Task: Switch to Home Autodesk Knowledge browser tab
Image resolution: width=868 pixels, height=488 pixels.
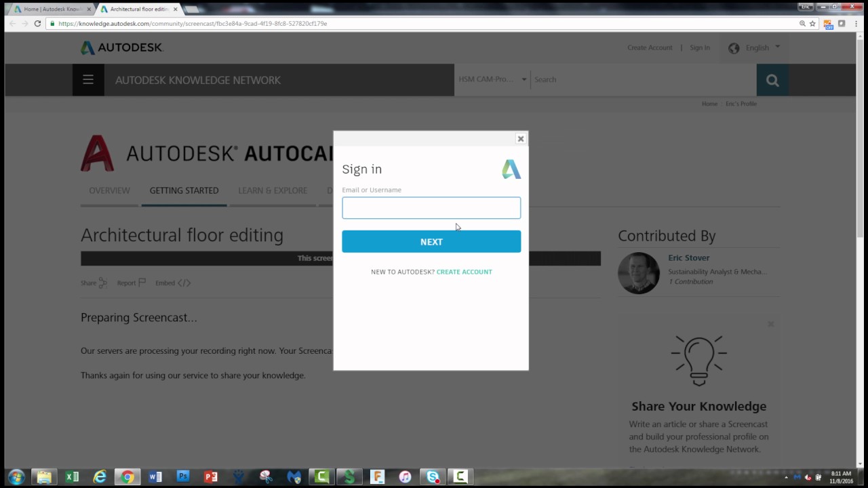Action: coord(53,9)
